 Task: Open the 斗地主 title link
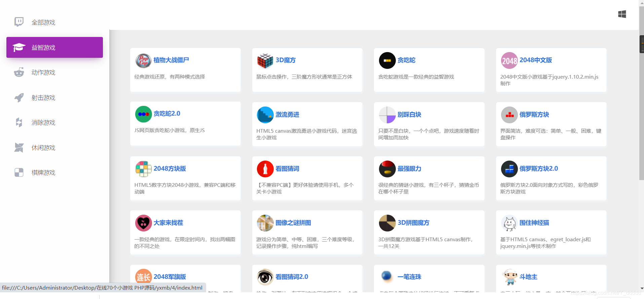(x=528, y=277)
